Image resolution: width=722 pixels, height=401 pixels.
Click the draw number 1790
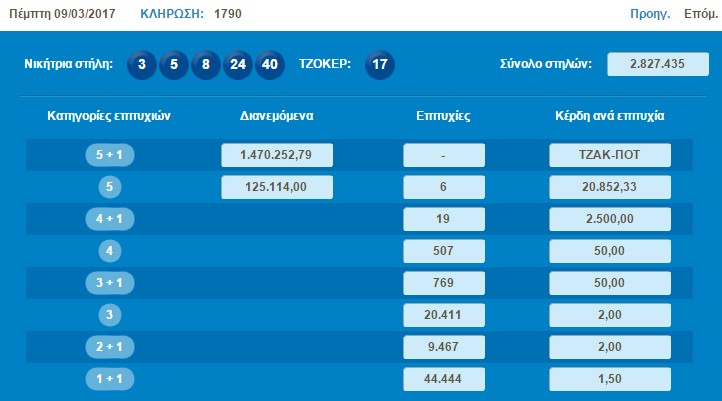(x=228, y=14)
